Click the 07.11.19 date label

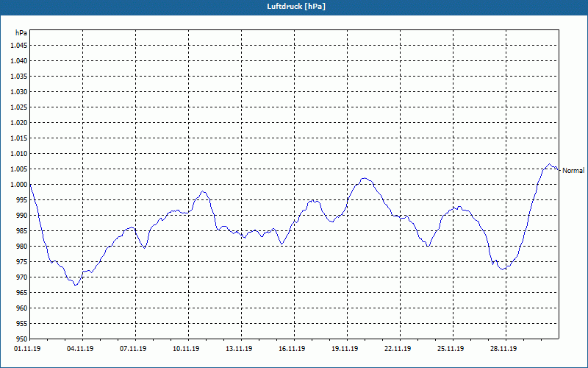coord(133,349)
